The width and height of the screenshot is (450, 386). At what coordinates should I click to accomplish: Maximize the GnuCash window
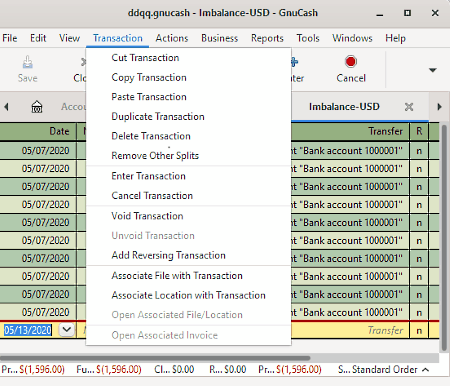tap(407, 13)
